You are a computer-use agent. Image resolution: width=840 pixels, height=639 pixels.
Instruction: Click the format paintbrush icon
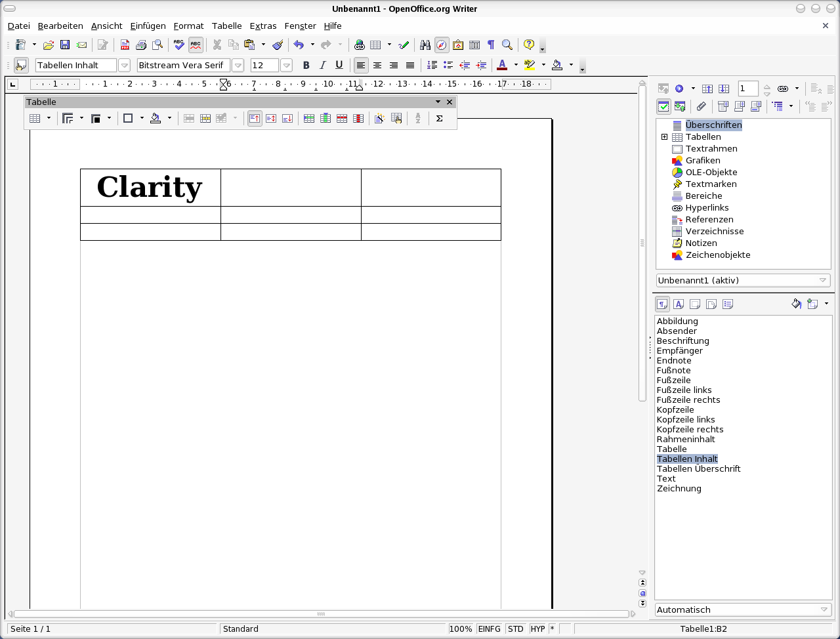(x=278, y=45)
